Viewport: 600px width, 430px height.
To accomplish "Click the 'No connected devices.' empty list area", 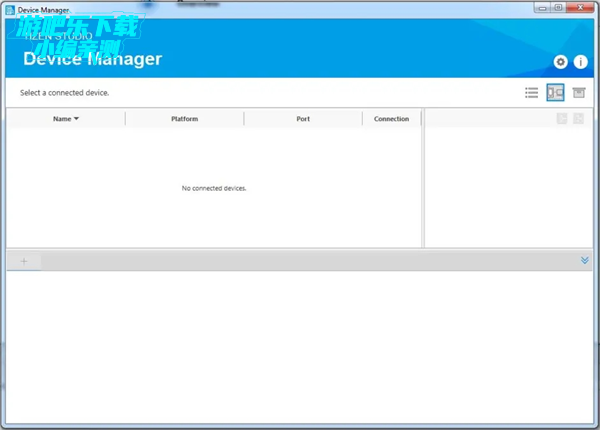I will pos(214,188).
